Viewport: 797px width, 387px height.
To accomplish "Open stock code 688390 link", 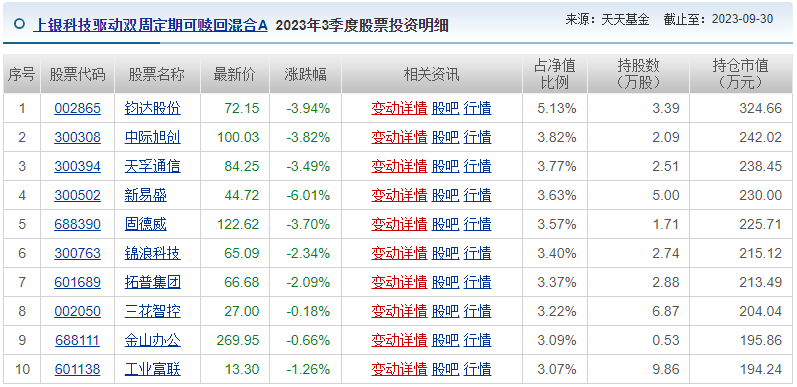I will (x=77, y=224).
